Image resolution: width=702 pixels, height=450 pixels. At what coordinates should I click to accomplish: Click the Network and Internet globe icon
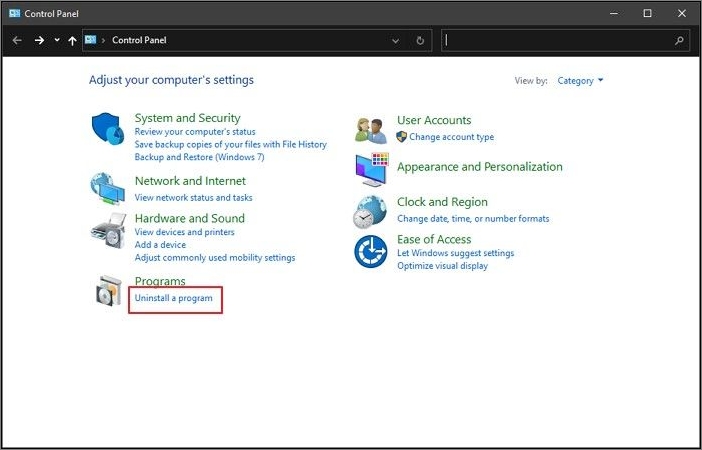[x=107, y=188]
